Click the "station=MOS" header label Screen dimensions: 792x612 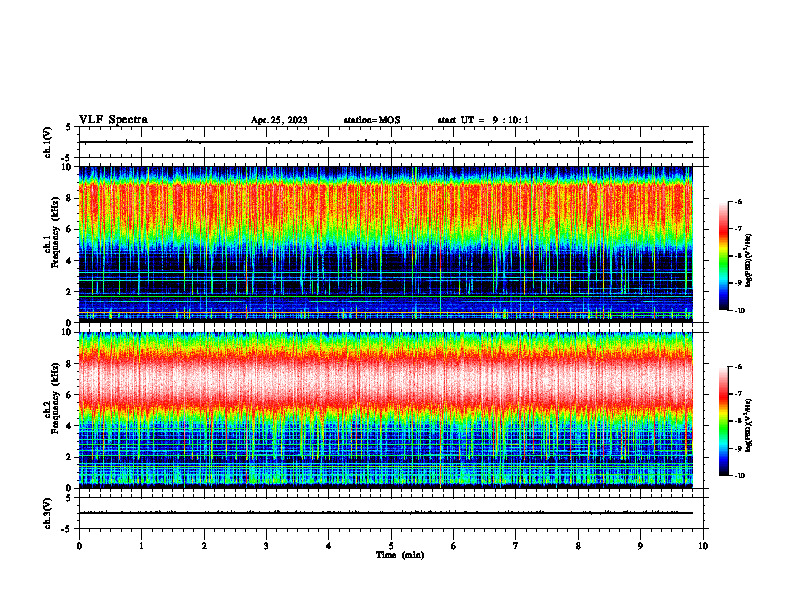372,120
